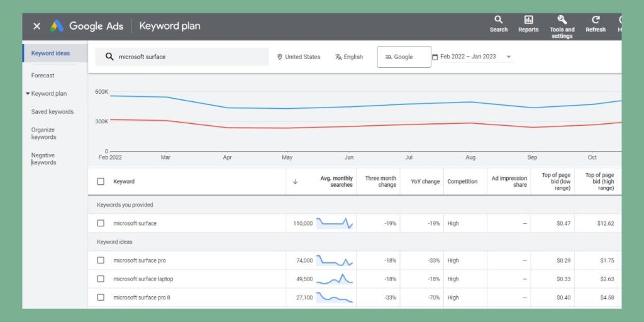Image resolution: width=644 pixels, height=322 pixels.
Task: Open the Google search network selector
Action: (404, 57)
